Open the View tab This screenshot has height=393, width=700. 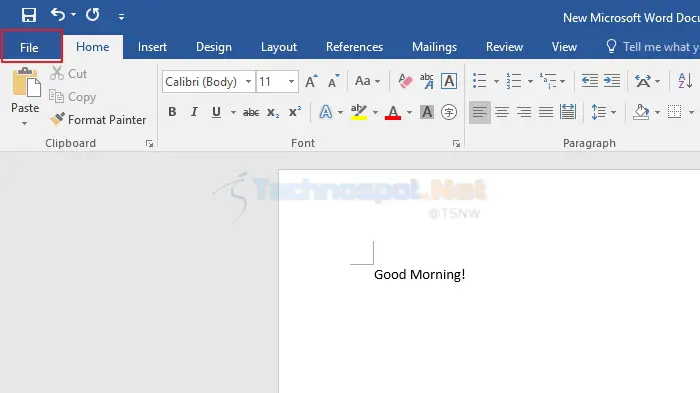[564, 47]
